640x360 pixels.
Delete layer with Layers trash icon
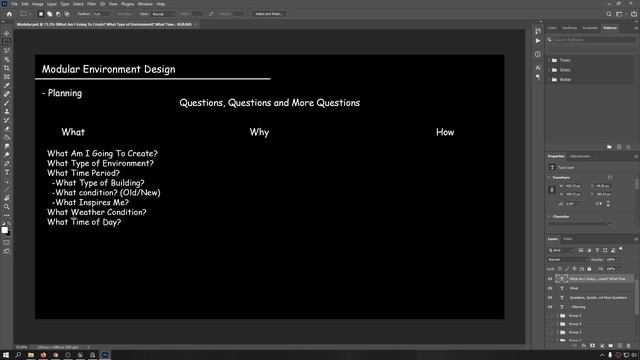tap(629, 346)
